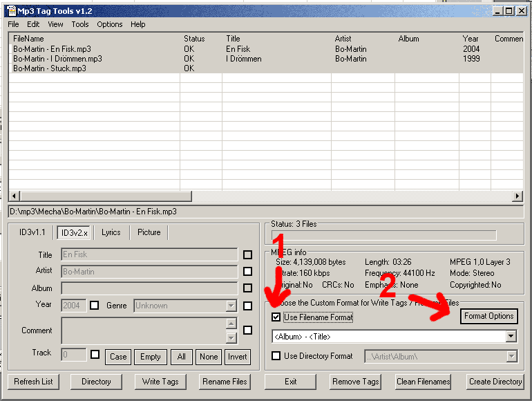Click the Exit button
Viewport: 532px width, 401px height.
pos(290,382)
